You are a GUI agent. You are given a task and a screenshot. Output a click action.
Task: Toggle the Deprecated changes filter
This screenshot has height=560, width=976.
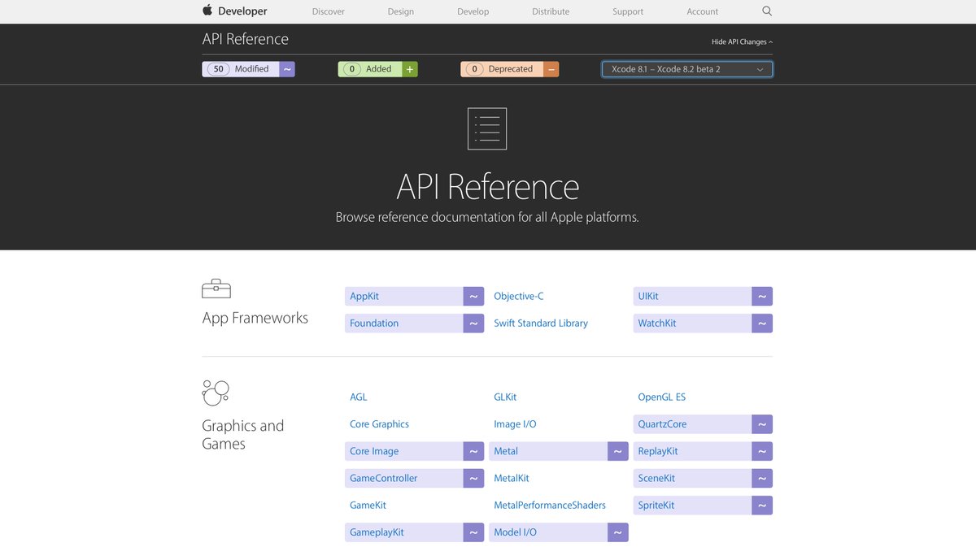(509, 69)
